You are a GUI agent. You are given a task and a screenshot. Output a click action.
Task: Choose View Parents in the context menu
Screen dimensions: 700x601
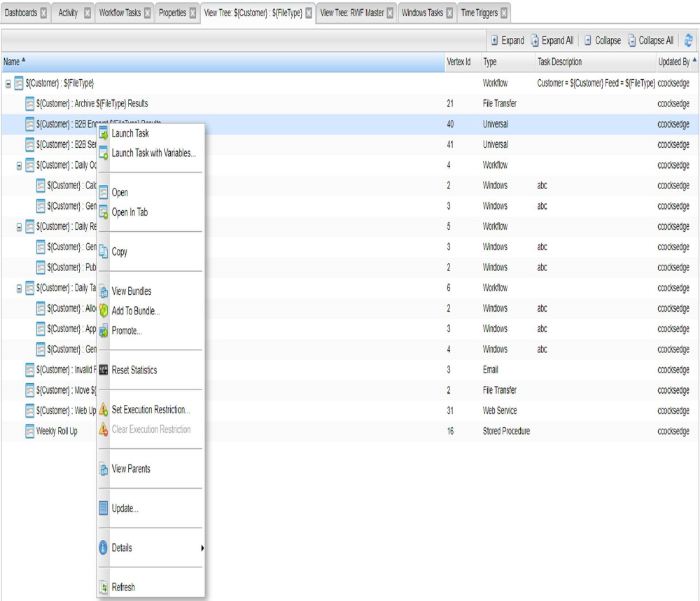[131, 469]
